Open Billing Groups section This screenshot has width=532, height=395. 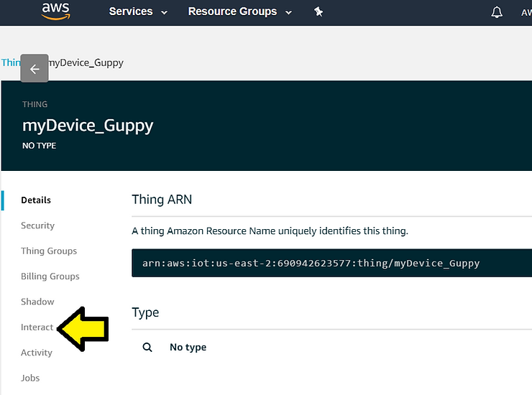pos(50,276)
